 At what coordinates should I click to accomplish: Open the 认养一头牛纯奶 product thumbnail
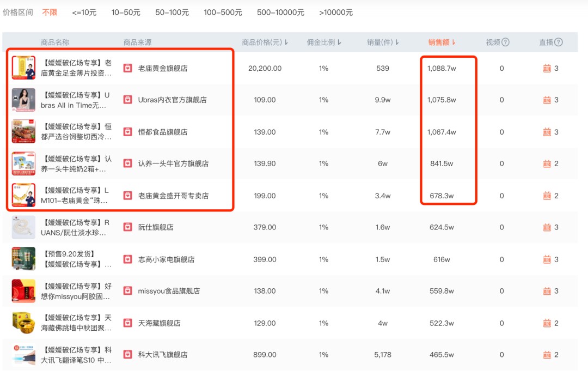[23, 163]
